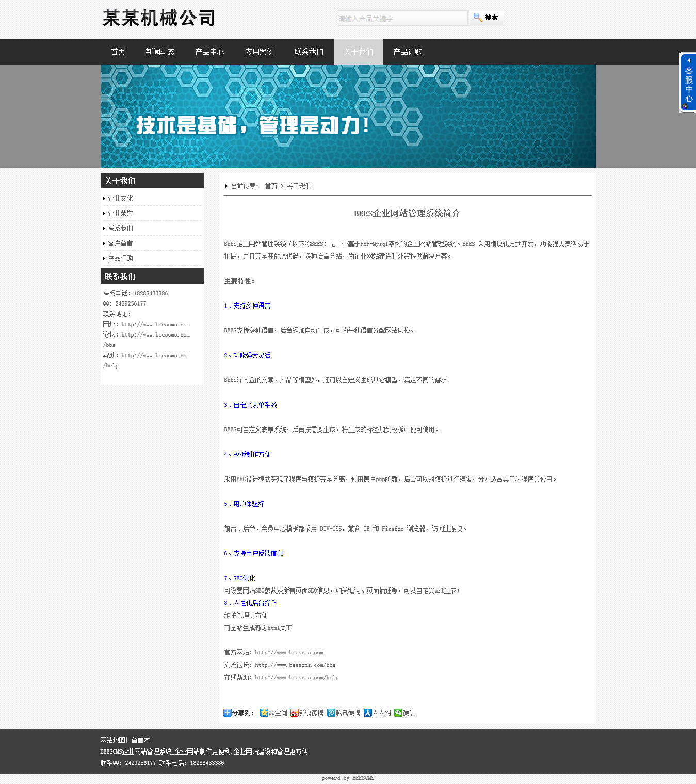The width and height of the screenshot is (696, 784).
Task: Share via 微信 icon
Action: click(398, 713)
